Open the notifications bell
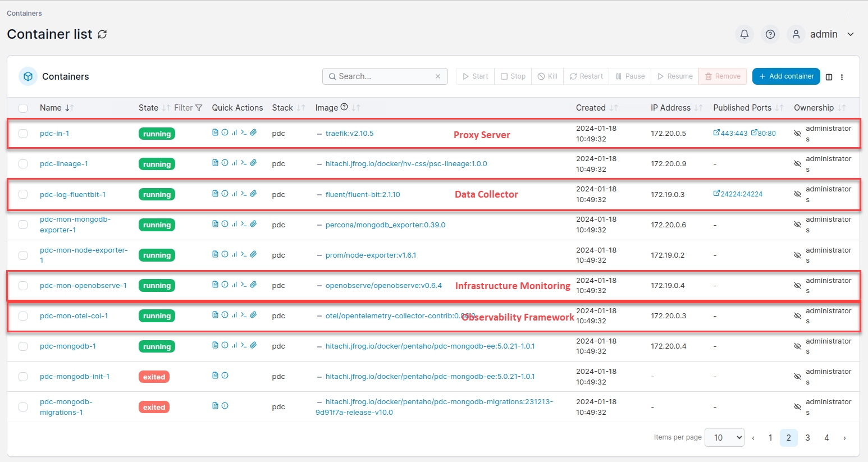 tap(744, 34)
